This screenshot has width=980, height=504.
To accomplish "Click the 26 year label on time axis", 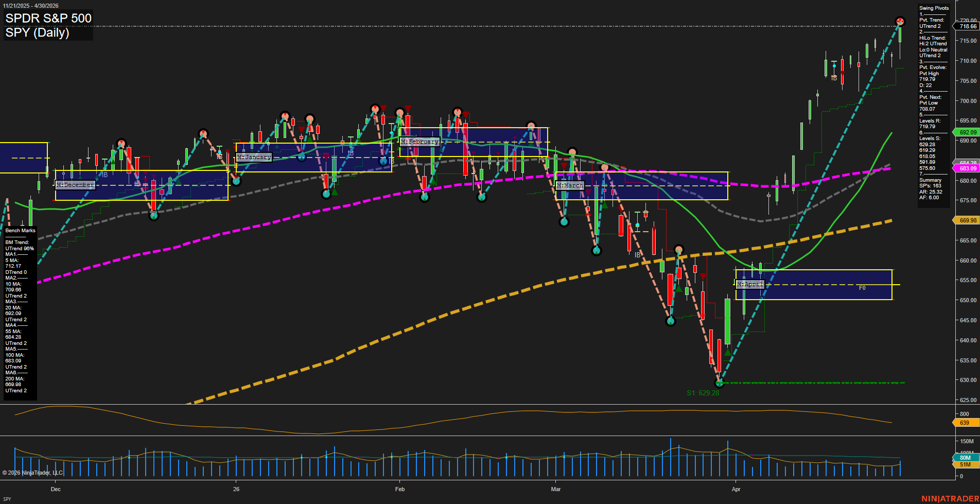I will tap(236, 489).
